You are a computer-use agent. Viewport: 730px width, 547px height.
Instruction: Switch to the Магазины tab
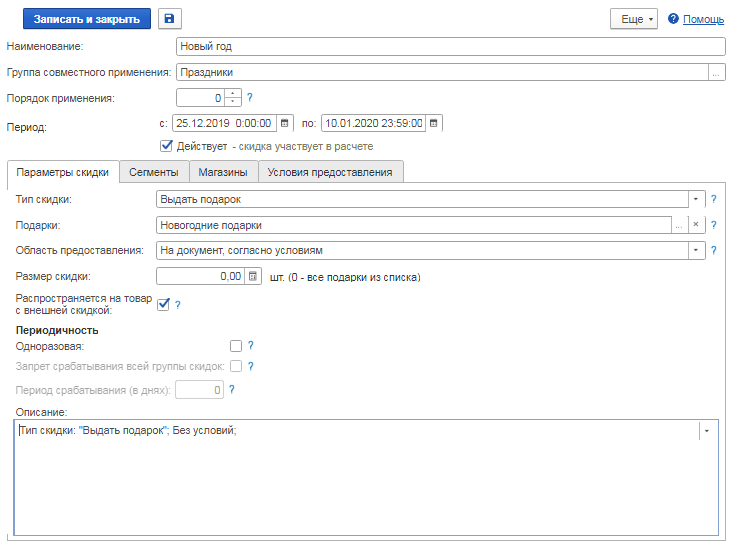(x=223, y=172)
